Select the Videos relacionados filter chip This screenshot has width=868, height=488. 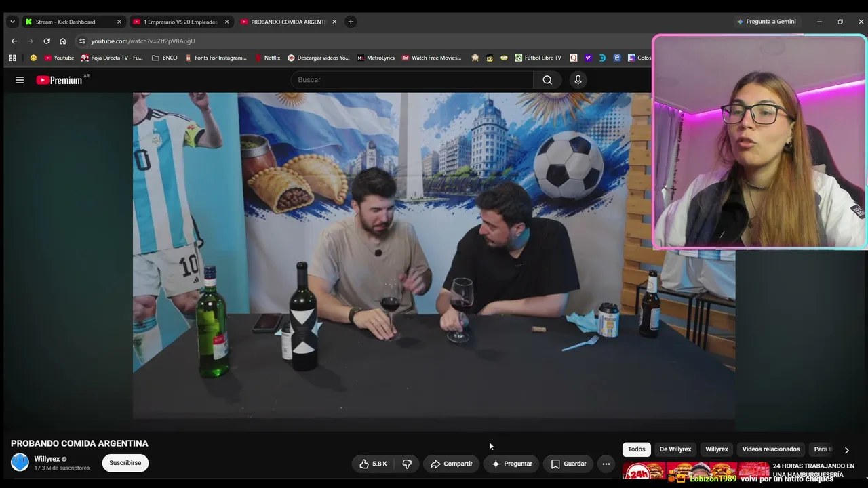(771, 449)
